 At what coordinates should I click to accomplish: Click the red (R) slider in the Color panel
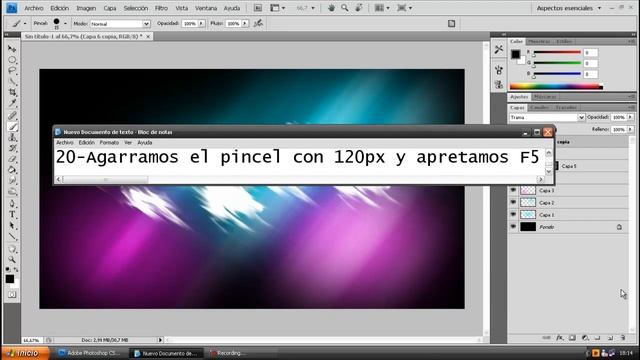pyautogui.click(x=557, y=52)
